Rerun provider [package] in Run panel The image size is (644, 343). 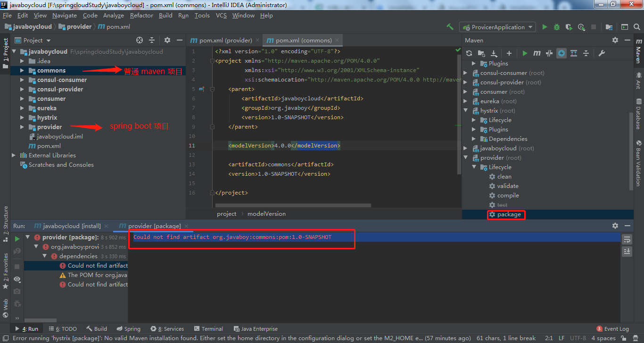point(17,239)
